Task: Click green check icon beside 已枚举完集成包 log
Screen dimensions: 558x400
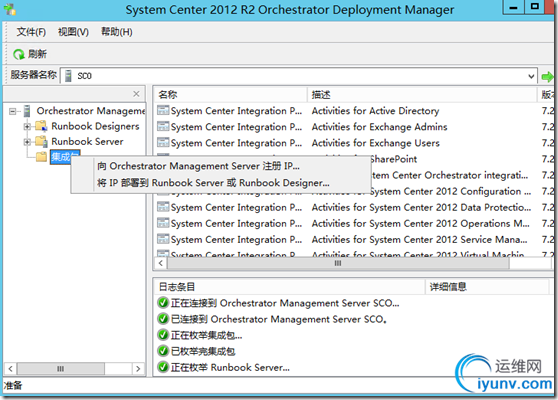Action: coord(163,351)
